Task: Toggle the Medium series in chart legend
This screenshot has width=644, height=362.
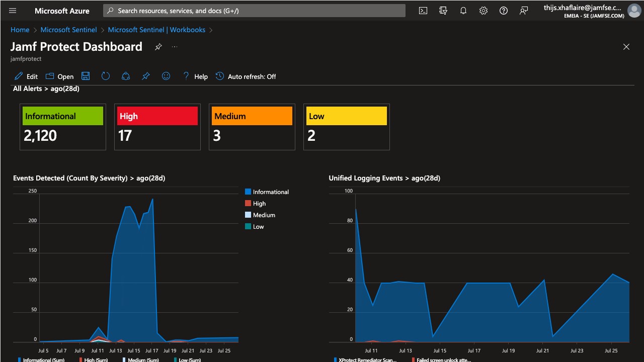Action: click(260, 215)
